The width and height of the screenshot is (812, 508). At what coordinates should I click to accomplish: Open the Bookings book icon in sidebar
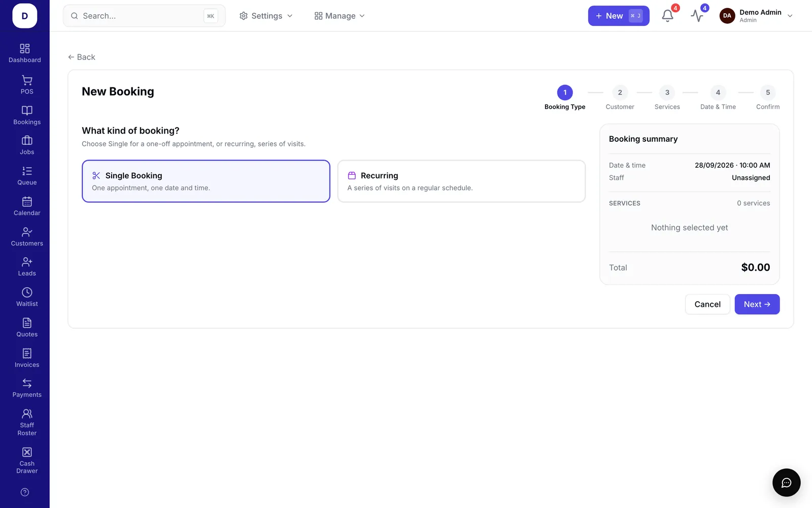pos(27,110)
